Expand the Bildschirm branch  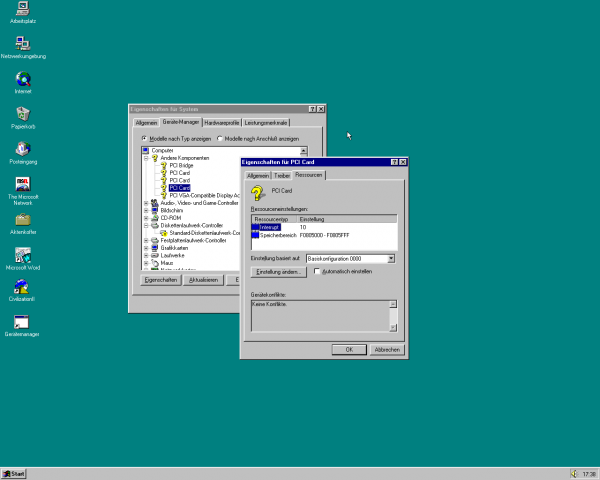(146, 211)
